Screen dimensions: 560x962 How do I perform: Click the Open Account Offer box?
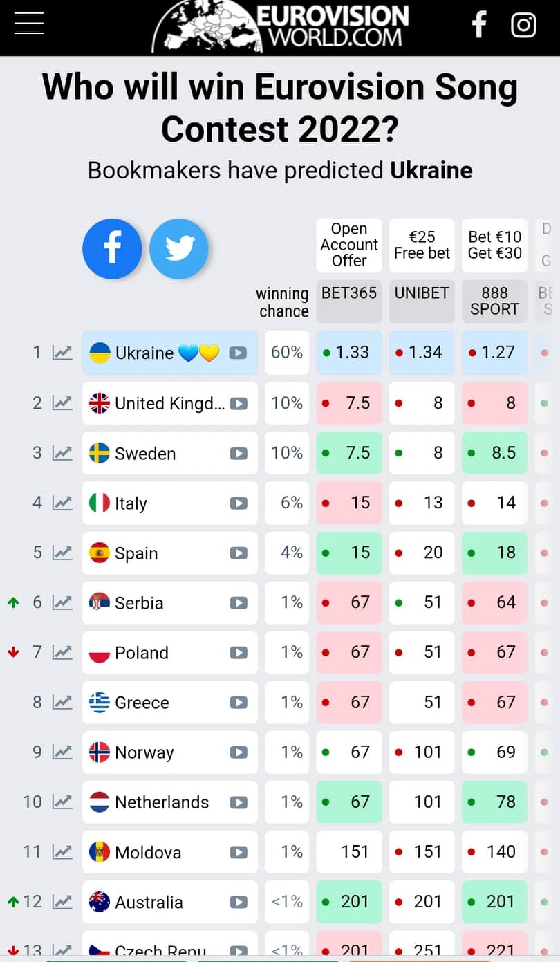349,245
